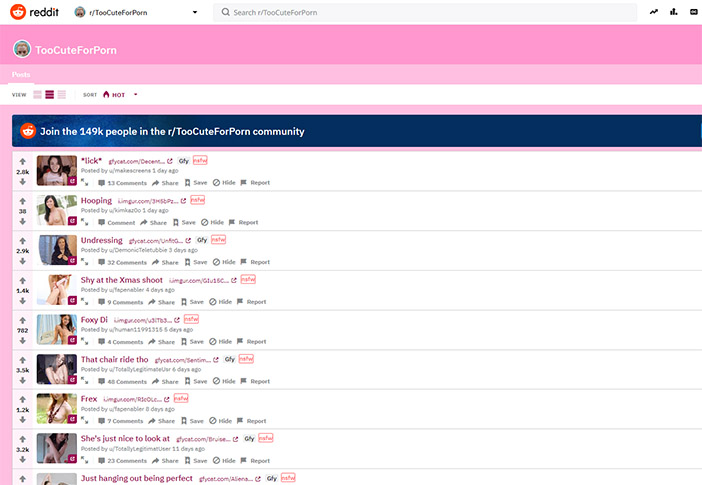Open user u/fapenabler on "Frex" post
The image size is (702, 485).
click(x=126, y=409)
